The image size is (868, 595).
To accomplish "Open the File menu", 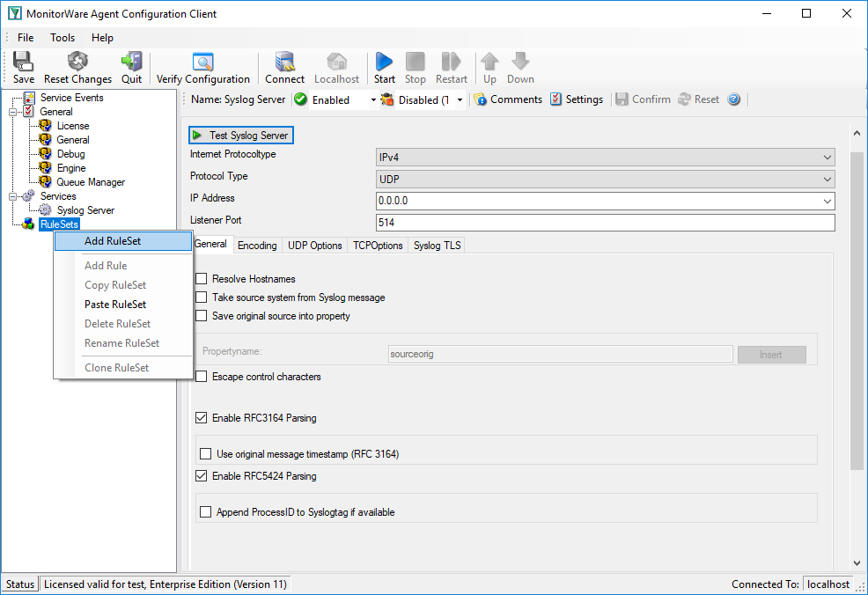I will (x=26, y=38).
